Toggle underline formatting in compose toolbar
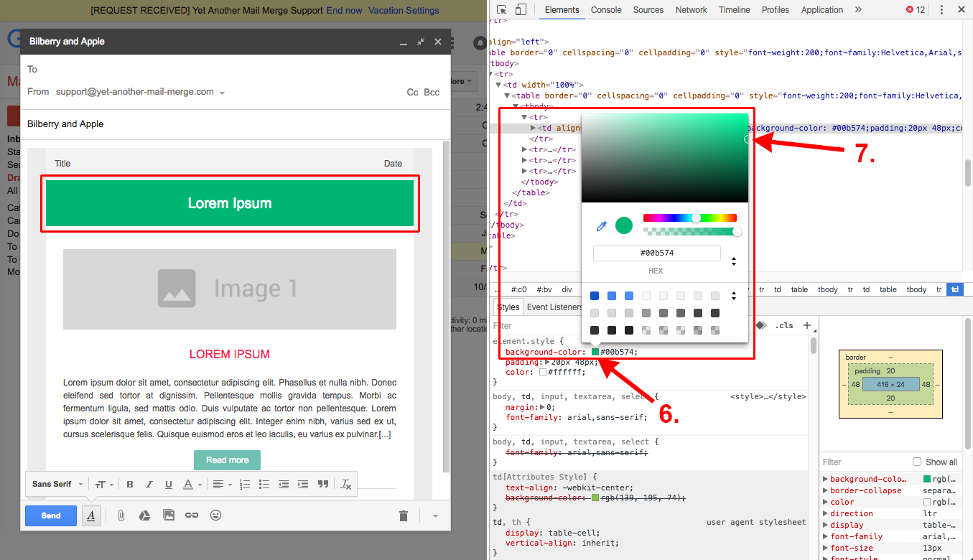The width and height of the screenshot is (973, 560). click(x=168, y=484)
